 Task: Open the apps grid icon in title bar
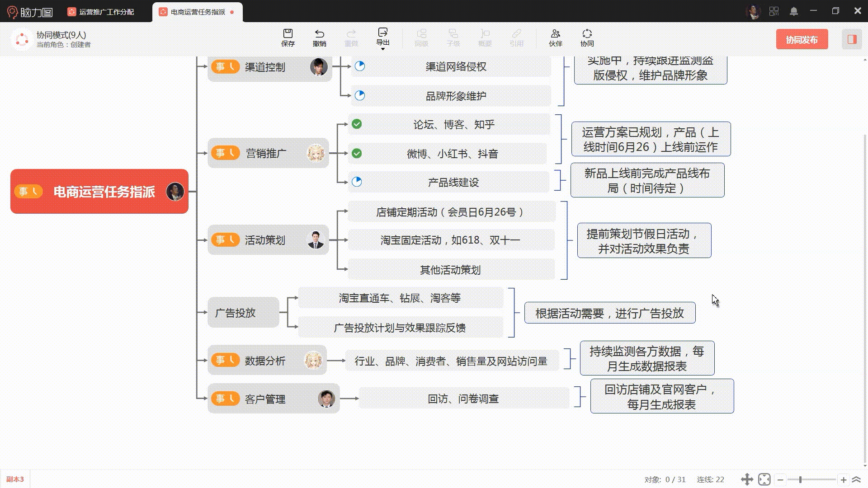point(774,11)
